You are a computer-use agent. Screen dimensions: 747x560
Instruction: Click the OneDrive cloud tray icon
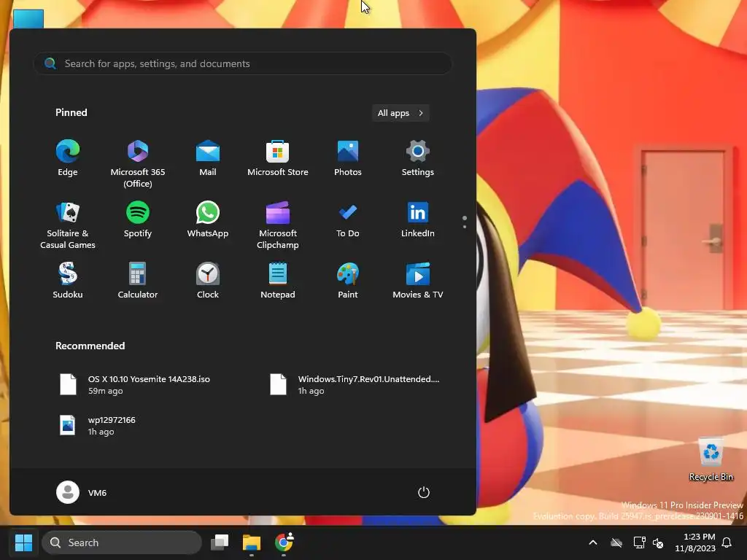pyautogui.click(x=616, y=542)
